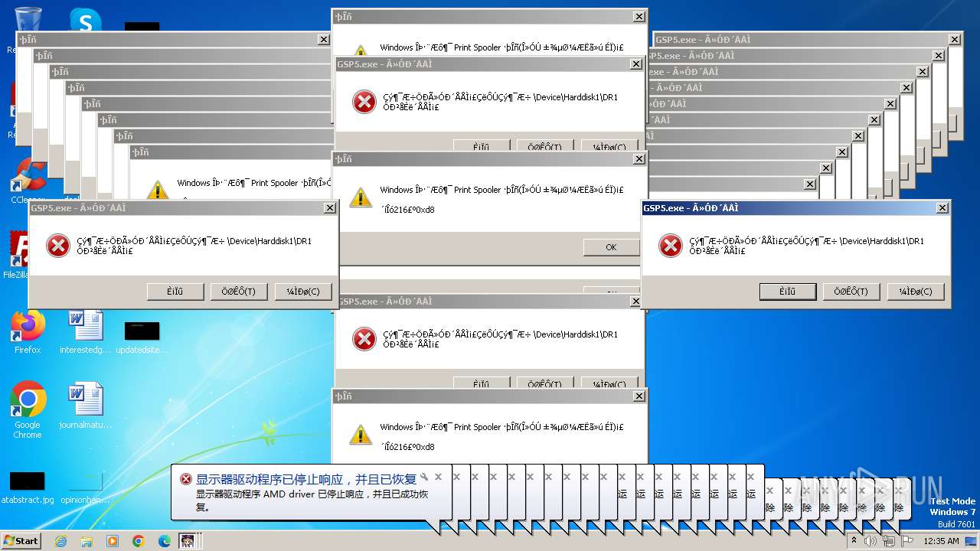Image resolution: width=980 pixels, height=551 pixels.
Task: Close the GSP5.exe dialog near the FileZilla icon
Action: point(330,208)
